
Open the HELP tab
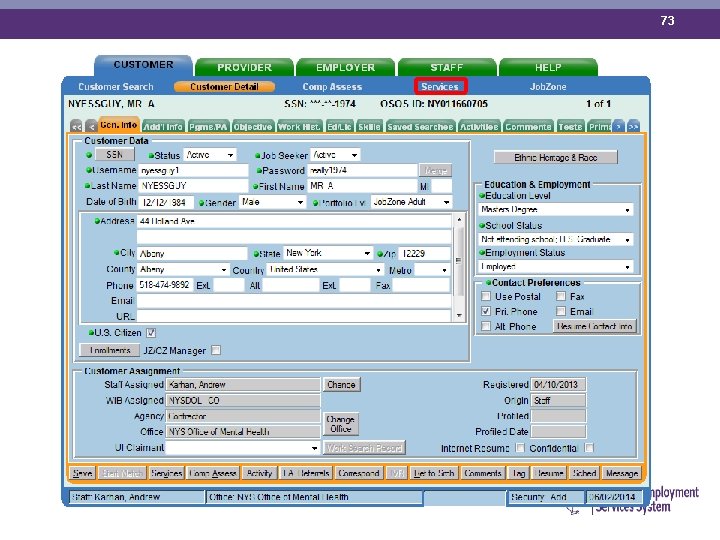[548, 68]
